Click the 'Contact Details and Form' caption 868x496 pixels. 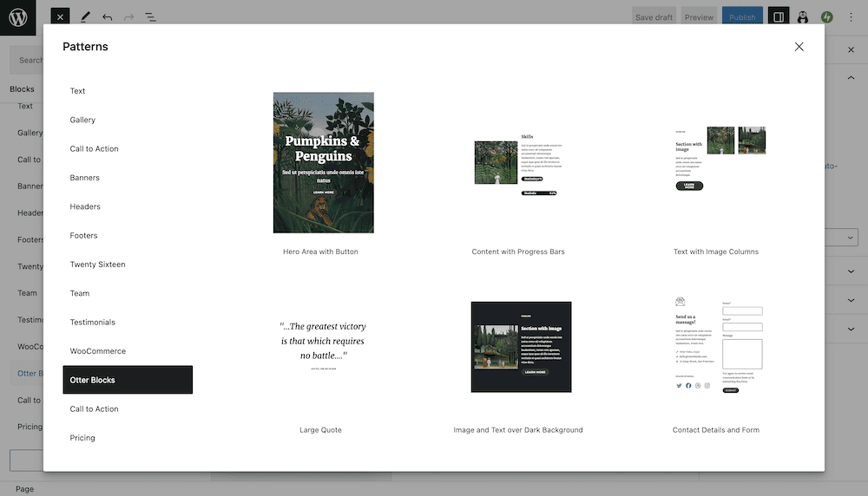tap(716, 429)
